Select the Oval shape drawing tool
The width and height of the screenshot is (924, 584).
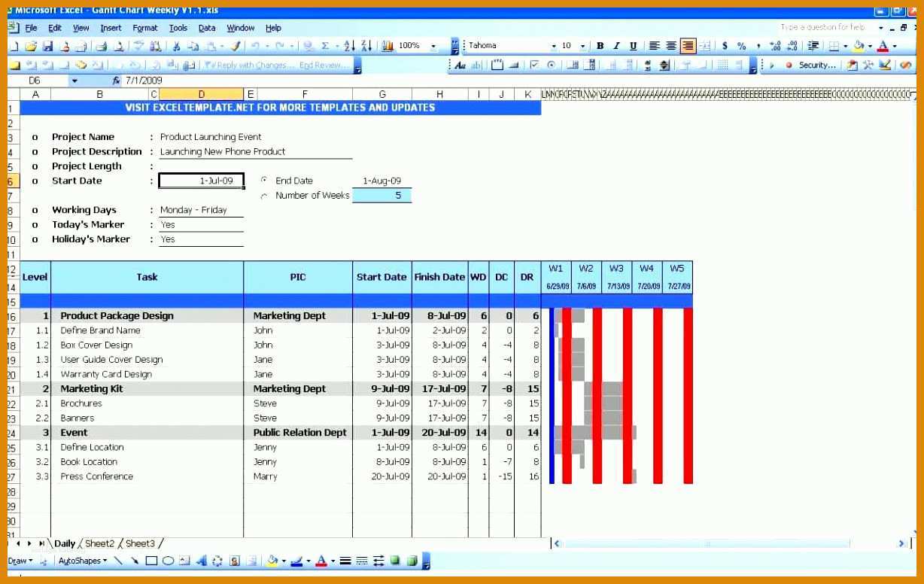pos(169,561)
